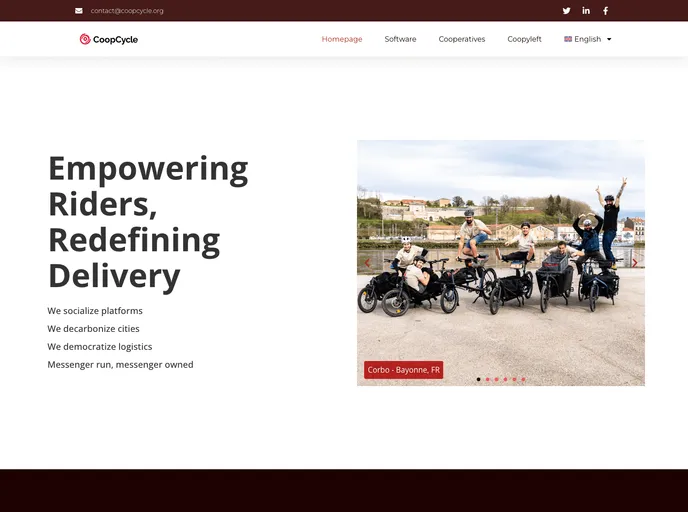Open the Cooperatives menu item
The image size is (688, 512).
tap(462, 39)
